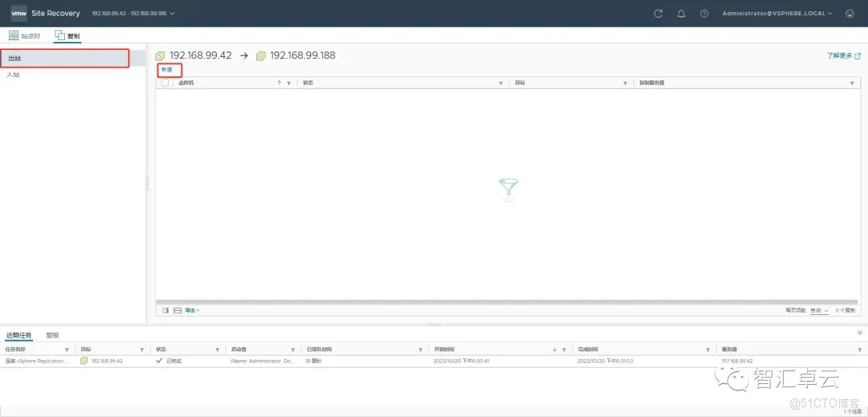Image resolution: width=868 pixels, height=417 pixels.
Task: Click the start time 下午6:00:41 cell
Action: tap(461, 361)
